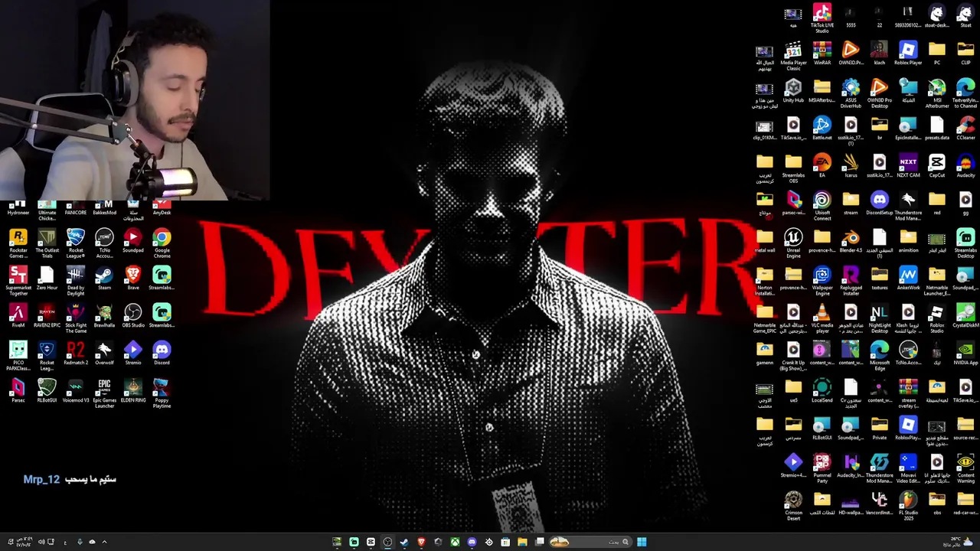This screenshot has width=980, height=551.
Task: Launch VLC media player
Action: [822, 318]
